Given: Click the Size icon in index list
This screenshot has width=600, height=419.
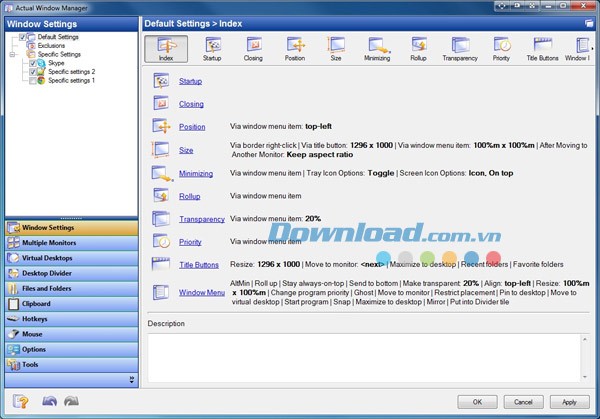Looking at the screenshot, I should (x=161, y=150).
